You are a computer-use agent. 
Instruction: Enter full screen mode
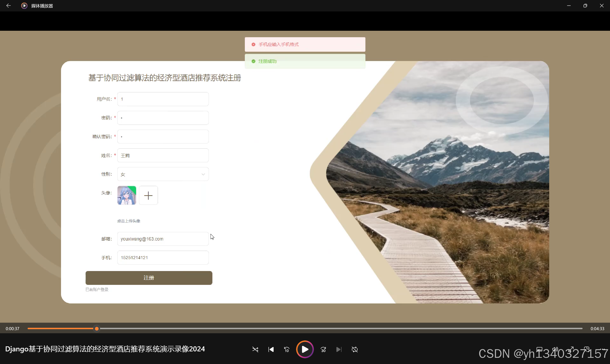point(571,349)
